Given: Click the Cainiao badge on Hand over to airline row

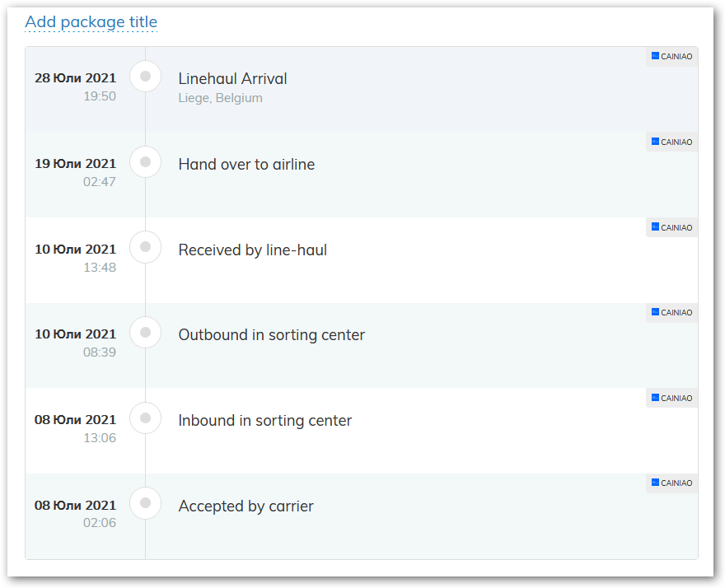Looking at the screenshot, I should [671, 142].
